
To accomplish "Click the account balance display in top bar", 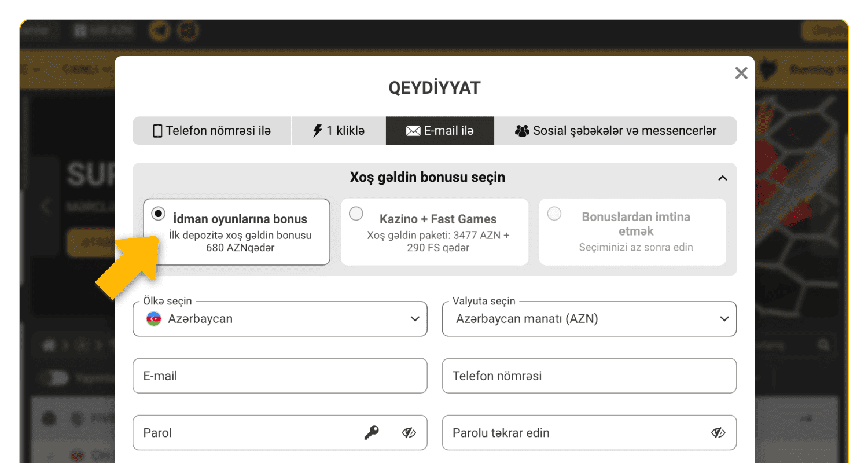I will click(x=104, y=31).
